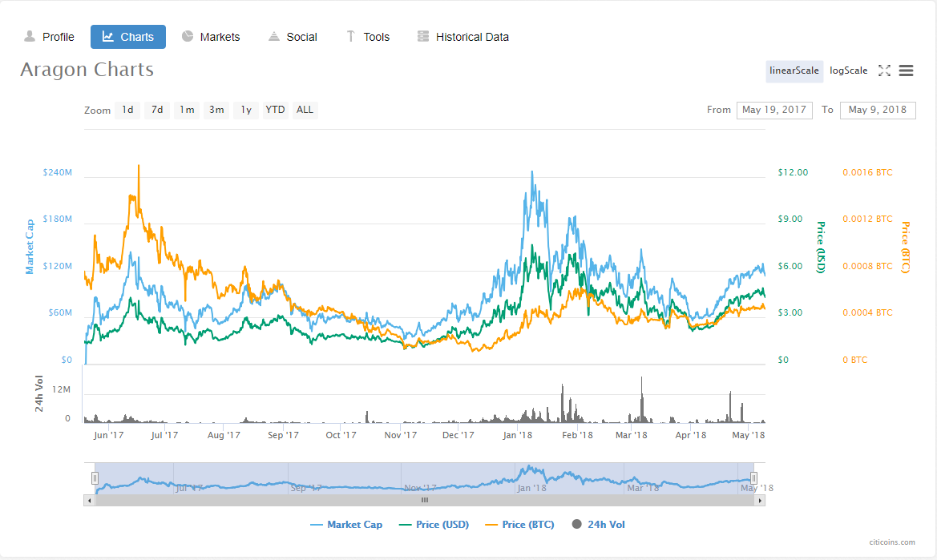
Task: Click the 24h Vol axis title
Action: [x=38, y=393]
